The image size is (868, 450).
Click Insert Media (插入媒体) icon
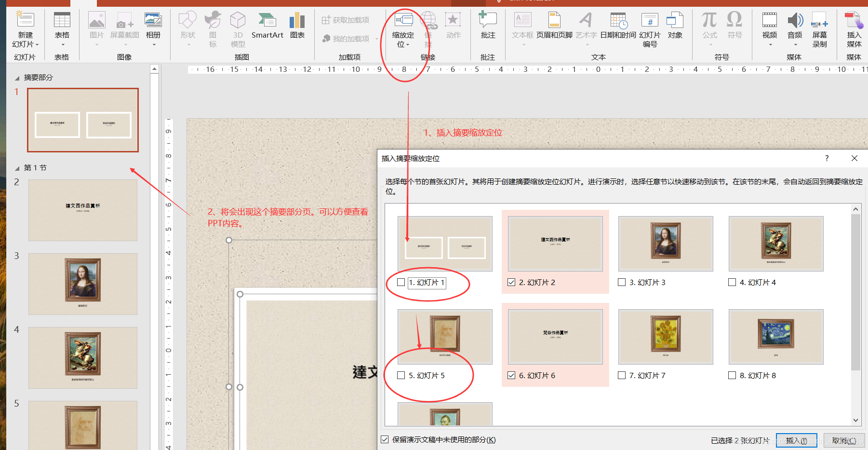coord(854,20)
